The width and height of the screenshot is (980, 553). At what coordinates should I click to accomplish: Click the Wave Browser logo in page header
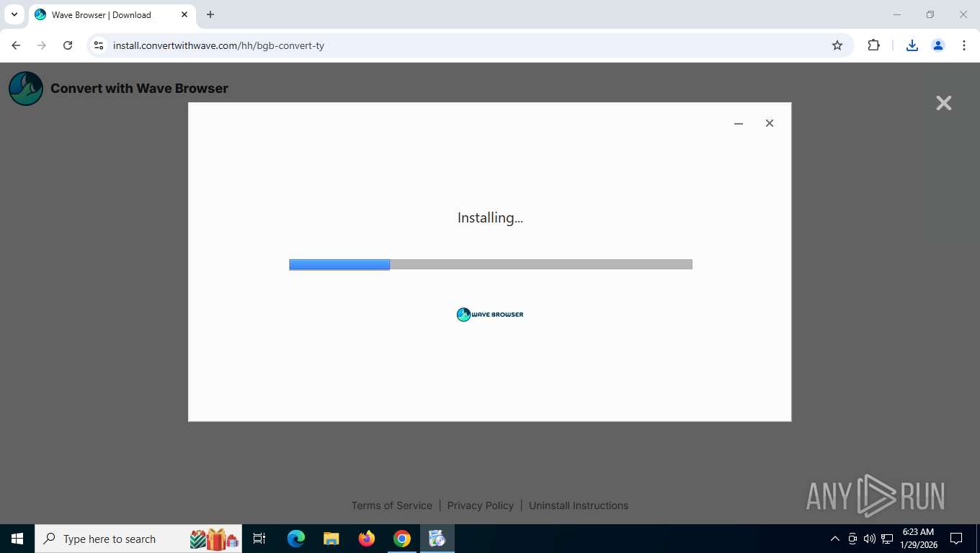[x=26, y=89]
